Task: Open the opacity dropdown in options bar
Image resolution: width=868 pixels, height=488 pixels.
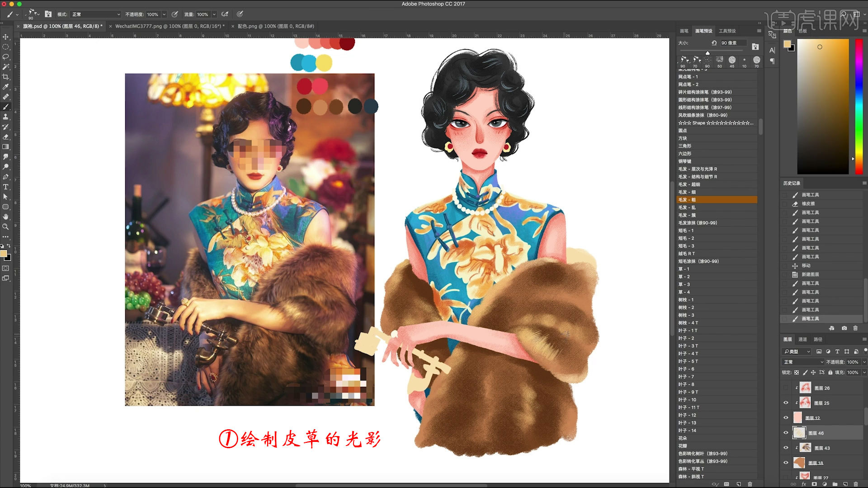Action: coord(164,14)
